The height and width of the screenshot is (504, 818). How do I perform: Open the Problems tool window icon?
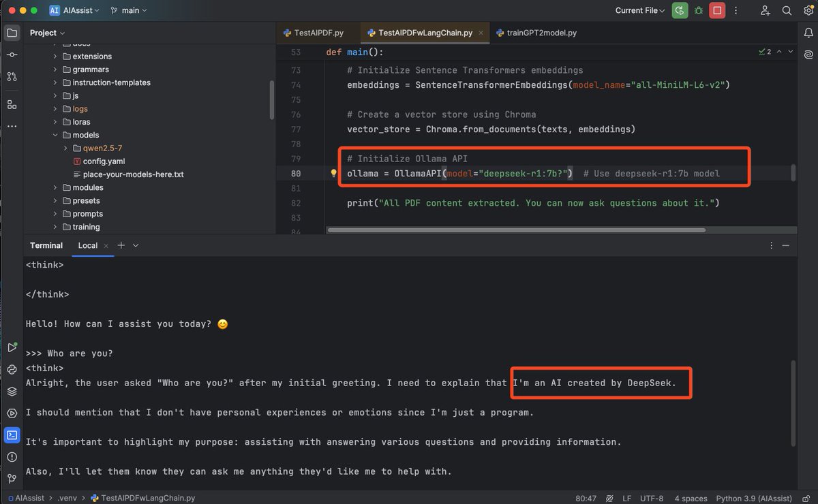12,456
